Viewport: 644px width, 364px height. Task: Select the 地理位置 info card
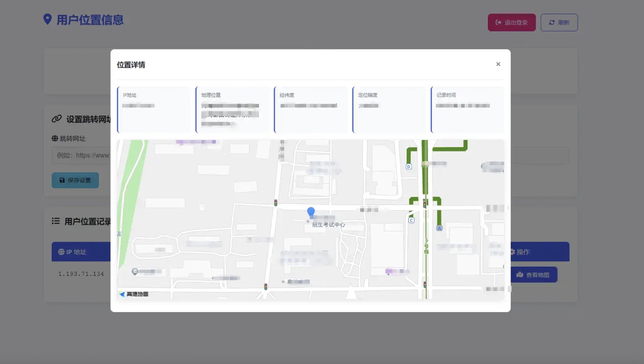(x=232, y=110)
